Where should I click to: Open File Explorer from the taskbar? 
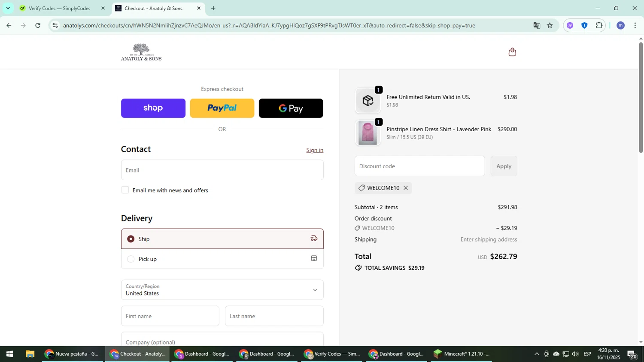coord(30,354)
